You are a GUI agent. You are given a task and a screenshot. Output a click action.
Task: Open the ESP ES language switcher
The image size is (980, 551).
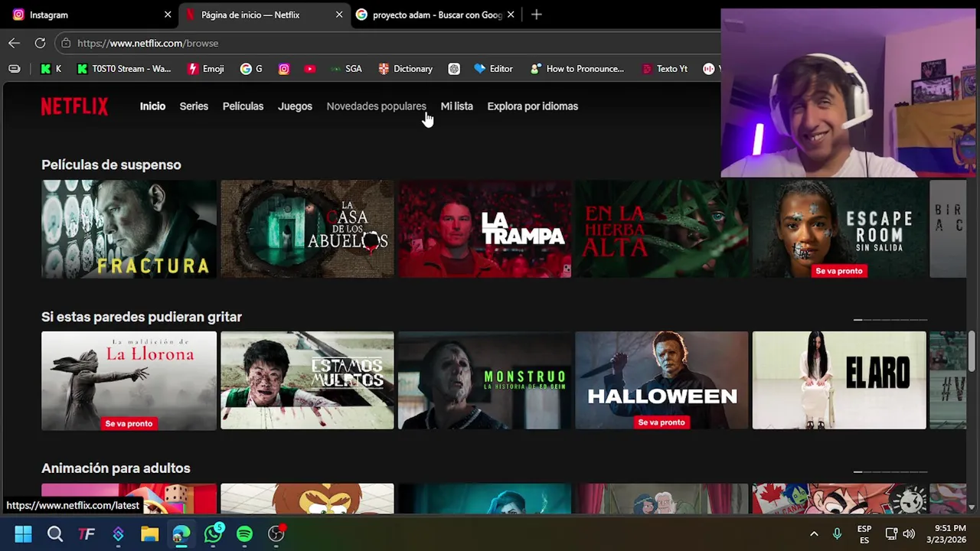[864, 534]
